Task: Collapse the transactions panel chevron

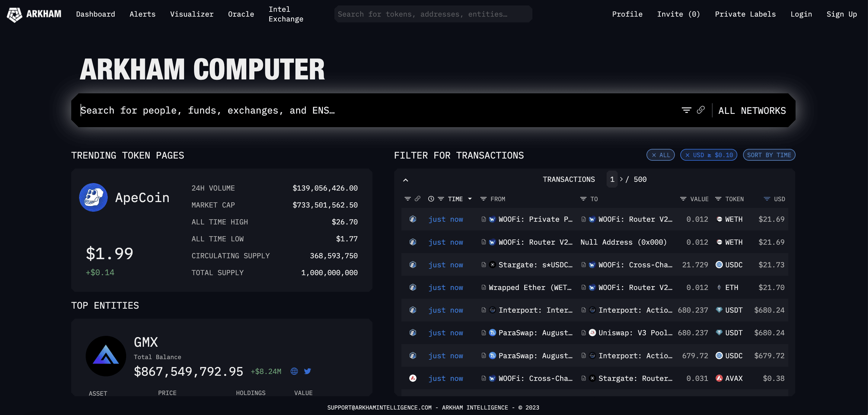Action: (x=406, y=180)
